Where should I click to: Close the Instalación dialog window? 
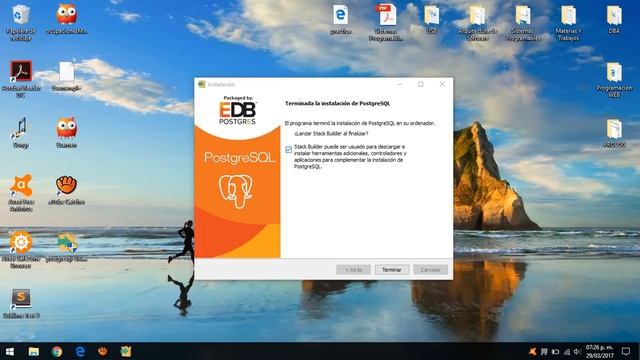(442, 84)
